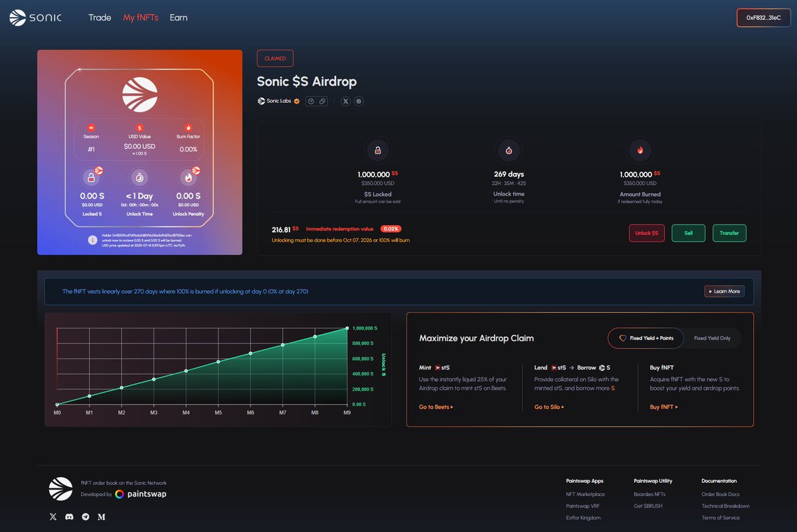Click the Sonic $S Airdrop title
This screenshot has height=532, width=797.
[x=307, y=82]
